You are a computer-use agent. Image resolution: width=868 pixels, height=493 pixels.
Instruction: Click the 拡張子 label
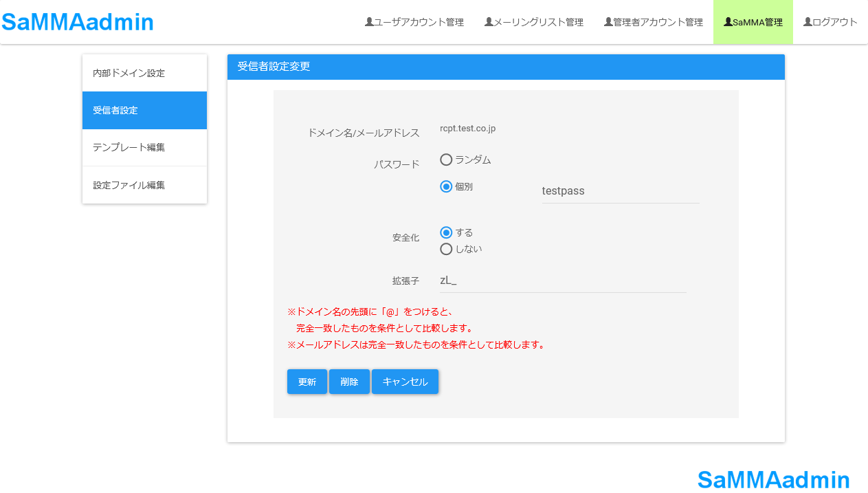point(405,281)
